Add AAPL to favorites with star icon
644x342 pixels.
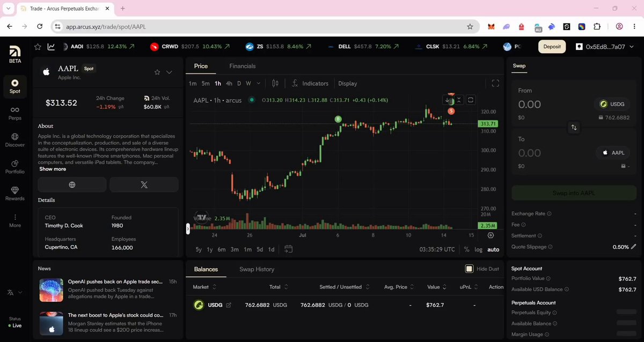tap(157, 72)
